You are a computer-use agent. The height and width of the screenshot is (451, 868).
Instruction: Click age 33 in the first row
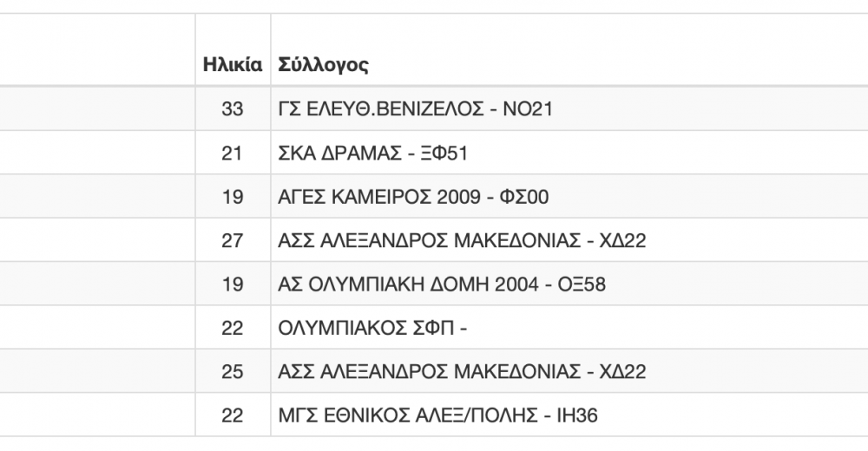pos(233,108)
